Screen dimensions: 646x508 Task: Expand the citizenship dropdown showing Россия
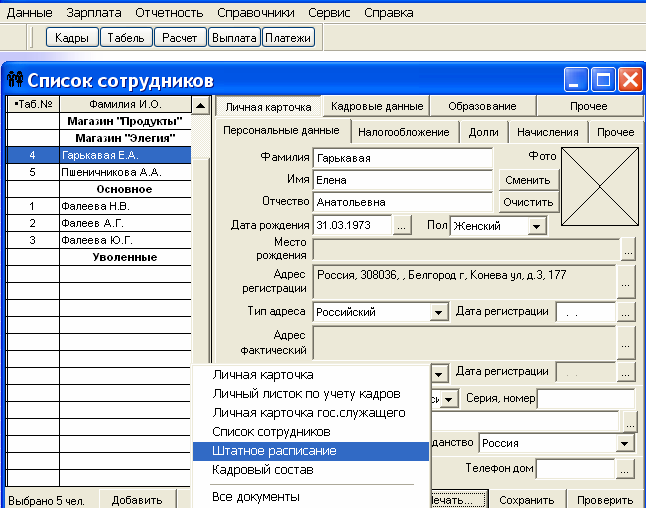(x=625, y=444)
